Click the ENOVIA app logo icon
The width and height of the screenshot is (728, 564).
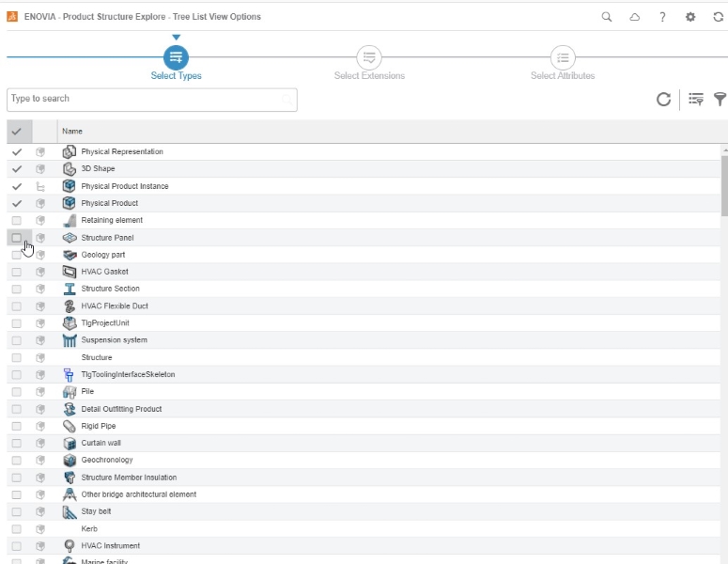[x=12, y=17]
